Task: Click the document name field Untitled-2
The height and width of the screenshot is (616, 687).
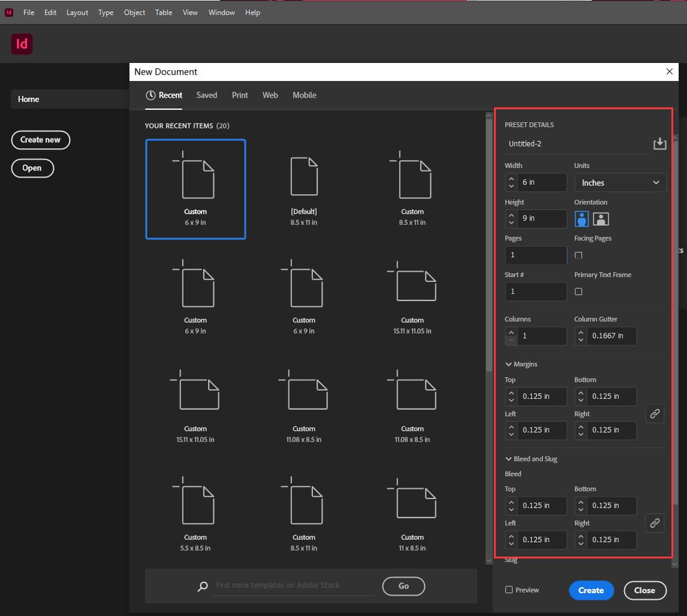Action: (575, 144)
